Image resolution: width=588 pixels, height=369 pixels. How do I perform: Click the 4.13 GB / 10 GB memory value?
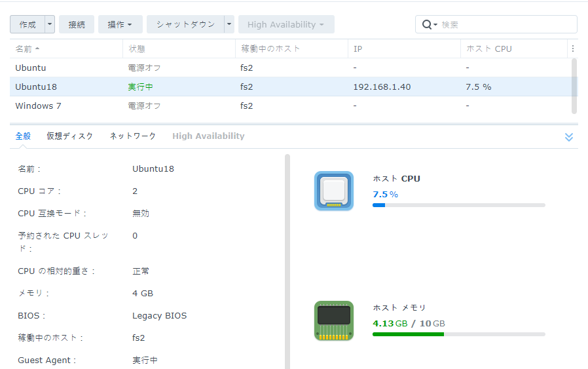click(x=409, y=324)
